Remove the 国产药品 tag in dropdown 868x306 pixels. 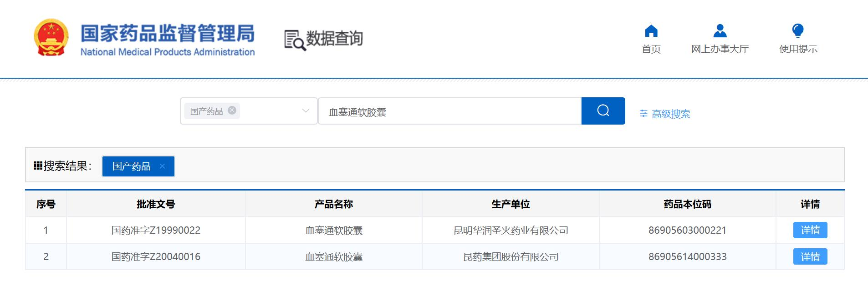coord(232,110)
